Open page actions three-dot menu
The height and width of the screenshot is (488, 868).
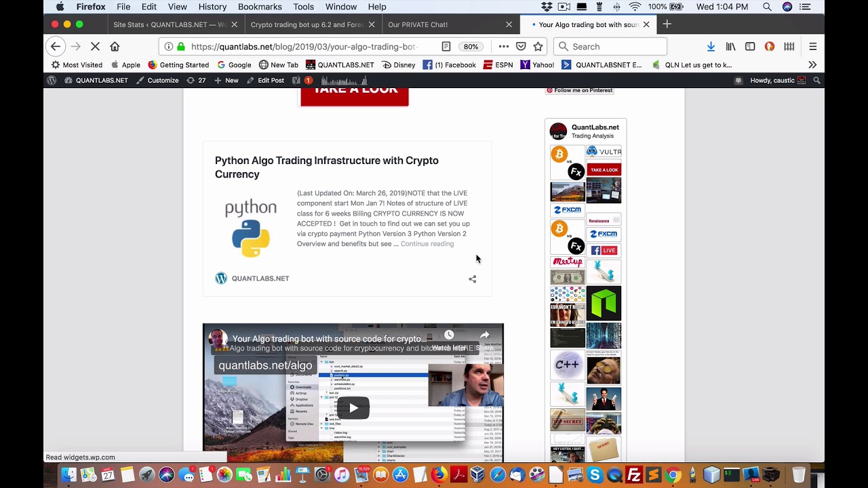click(x=503, y=47)
